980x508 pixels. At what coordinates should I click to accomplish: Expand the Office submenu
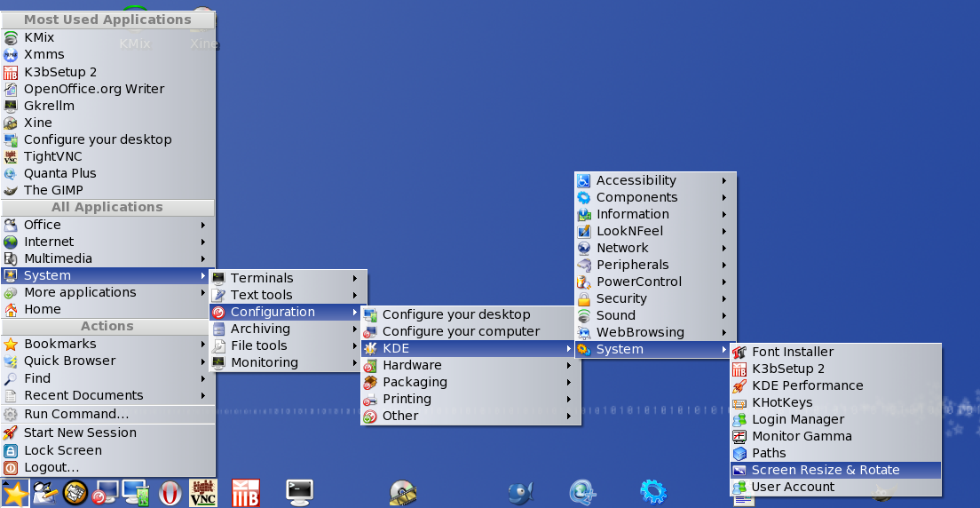coord(108,225)
